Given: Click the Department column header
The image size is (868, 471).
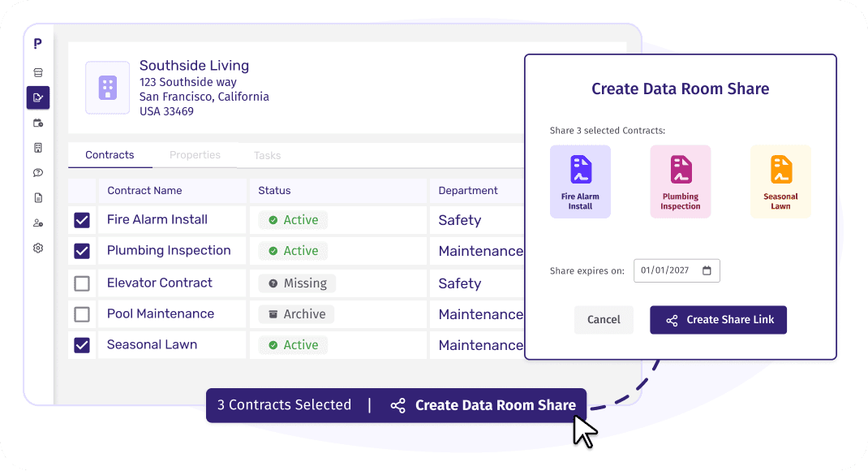Looking at the screenshot, I should click(468, 191).
